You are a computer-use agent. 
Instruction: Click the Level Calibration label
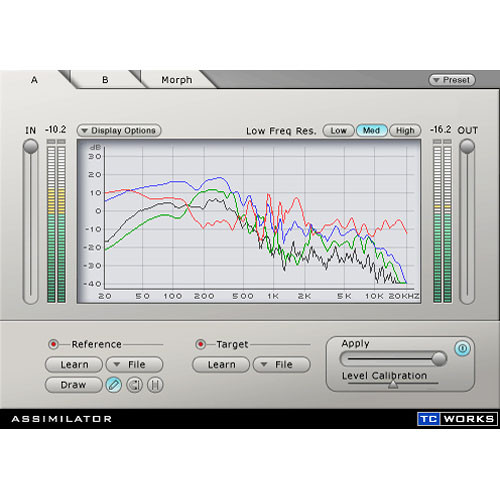point(384,376)
